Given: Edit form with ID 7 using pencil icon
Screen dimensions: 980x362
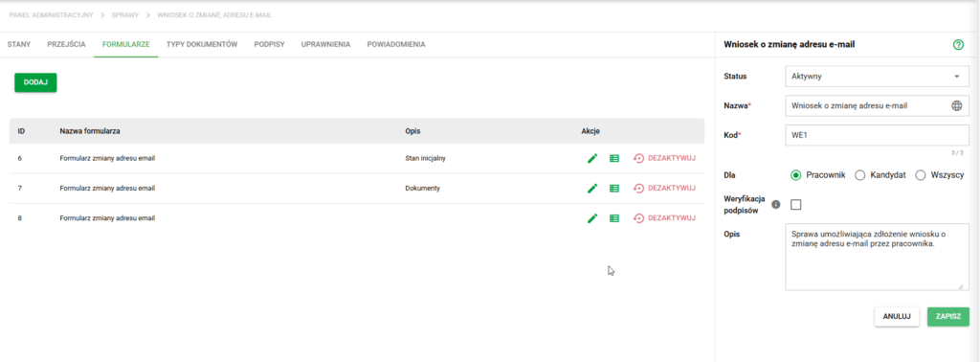Looking at the screenshot, I should tap(592, 189).
